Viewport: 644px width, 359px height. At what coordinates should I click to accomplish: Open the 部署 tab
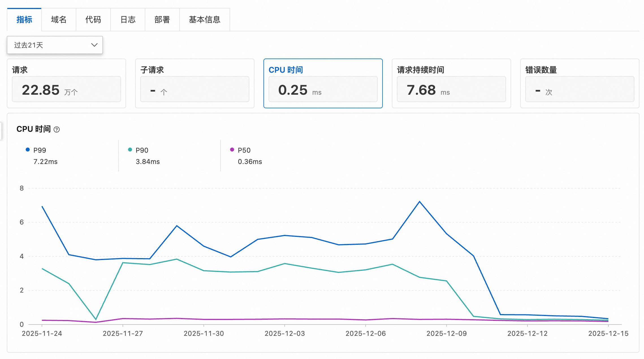pyautogui.click(x=162, y=20)
